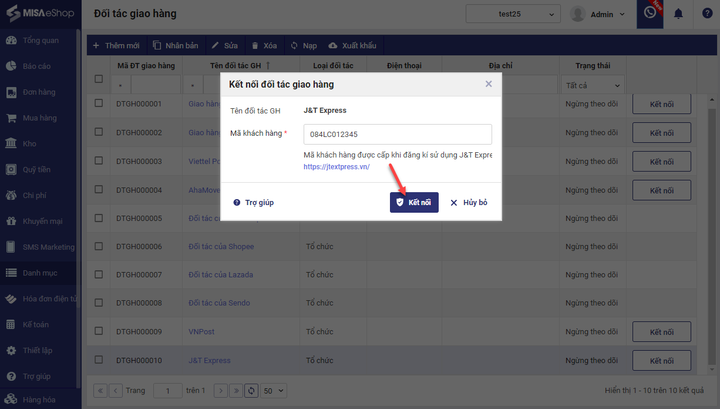Go to Danh mục in sidebar
720x409 pixels.
click(x=40, y=272)
